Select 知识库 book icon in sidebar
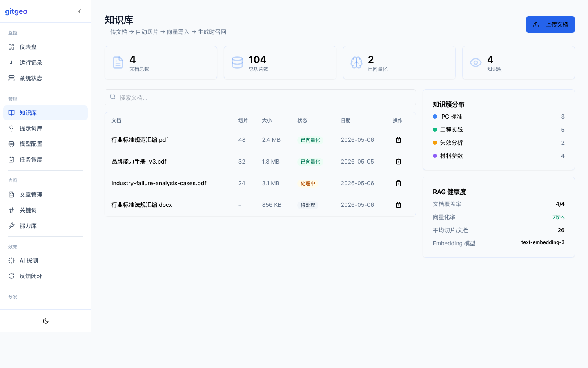The height and width of the screenshot is (368, 588). pos(11,113)
